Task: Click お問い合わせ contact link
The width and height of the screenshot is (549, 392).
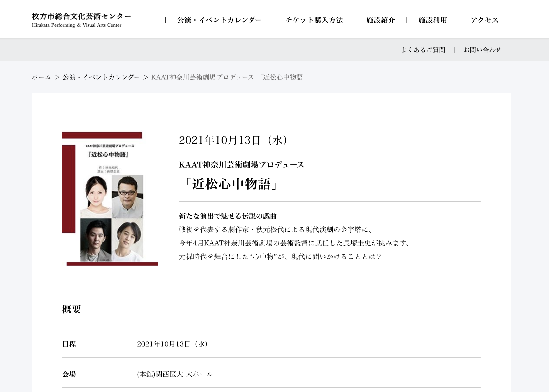Action: point(482,50)
